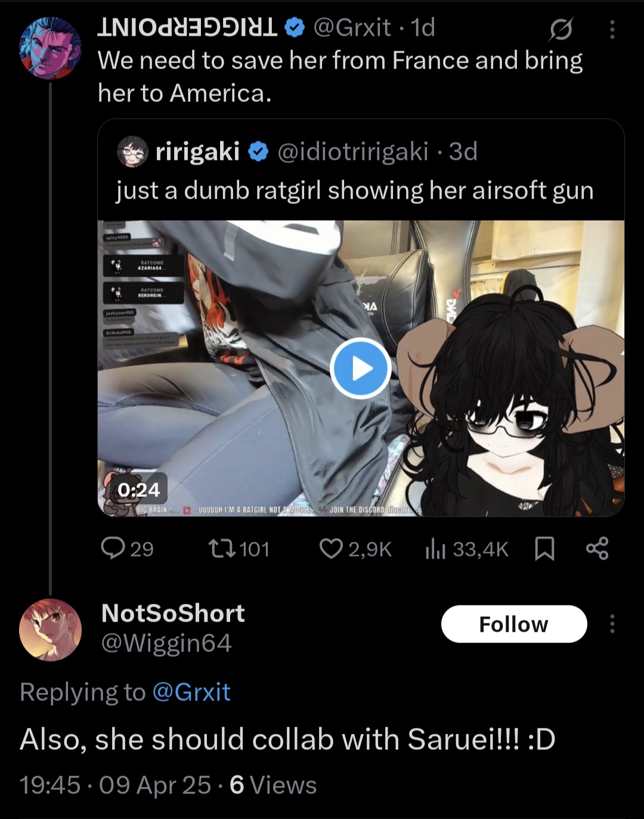Image resolution: width=644 pixels, height=819 pixels.
Task: Retweet the TRIGGERPOINT post
Action: 222,548
